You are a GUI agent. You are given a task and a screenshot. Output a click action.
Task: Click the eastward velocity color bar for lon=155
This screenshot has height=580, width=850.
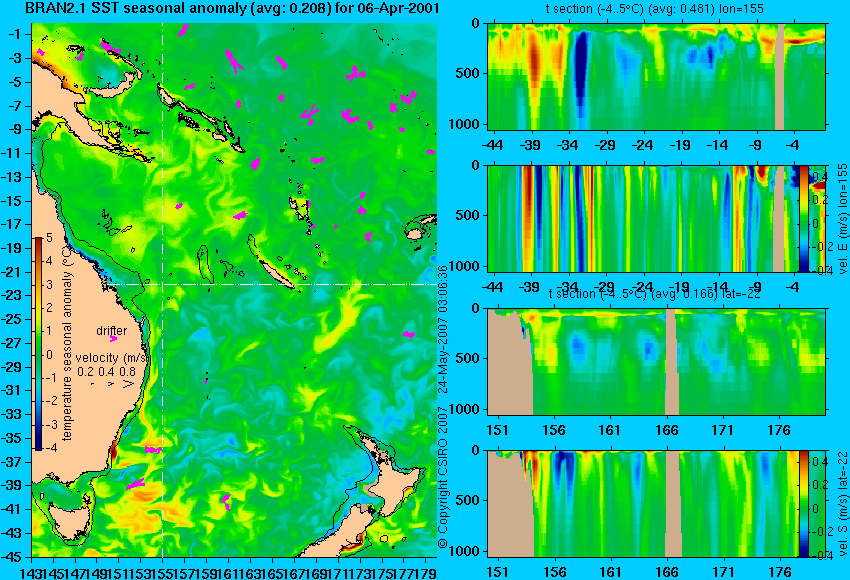coord(804,219)
